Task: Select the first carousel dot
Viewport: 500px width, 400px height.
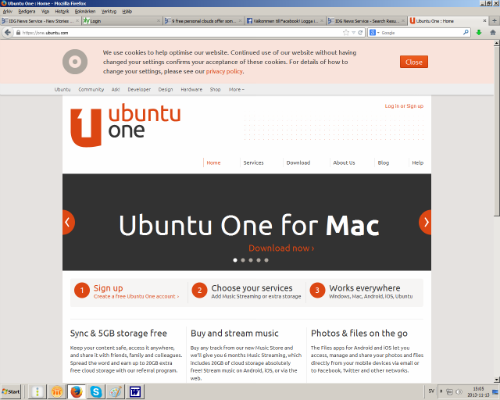Action: [235, 260]
